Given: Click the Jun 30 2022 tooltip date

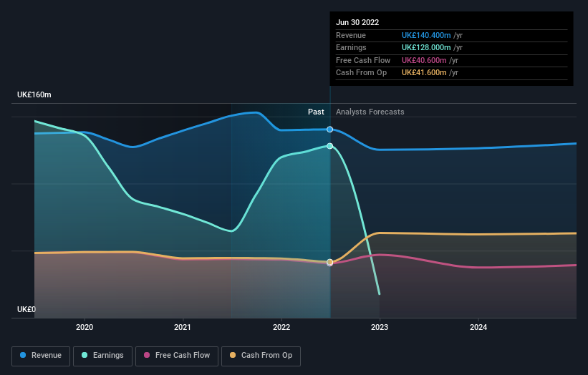Looking at the screenshot, I should coord(357,22).
